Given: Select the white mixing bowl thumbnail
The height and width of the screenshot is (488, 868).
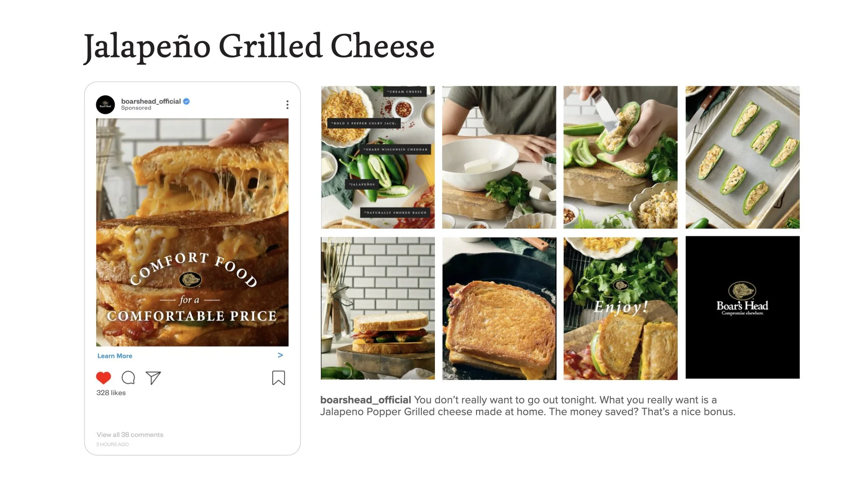Looking at the screenshot, I should point(499,157).
